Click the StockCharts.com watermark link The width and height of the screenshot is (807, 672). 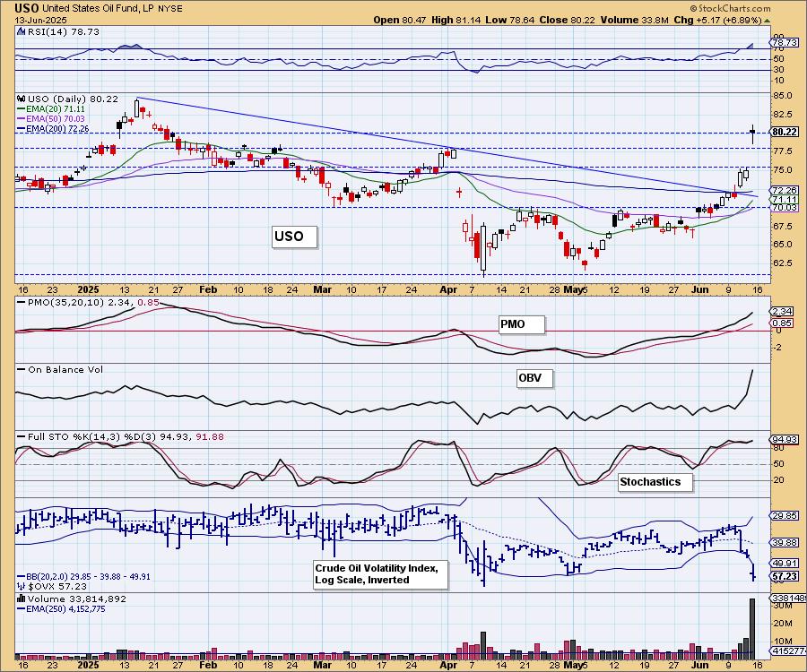click(730, 8)
